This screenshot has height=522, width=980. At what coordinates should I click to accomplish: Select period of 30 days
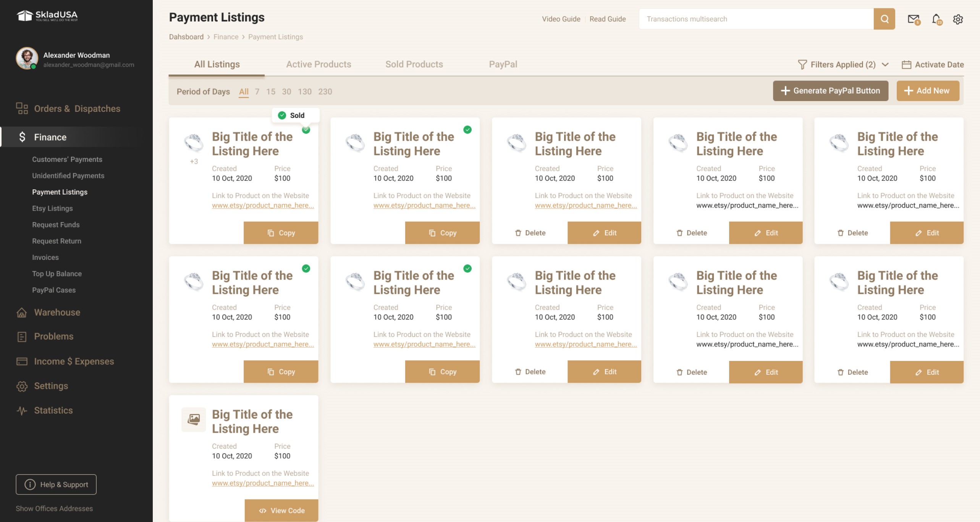(x=286, y=91)
